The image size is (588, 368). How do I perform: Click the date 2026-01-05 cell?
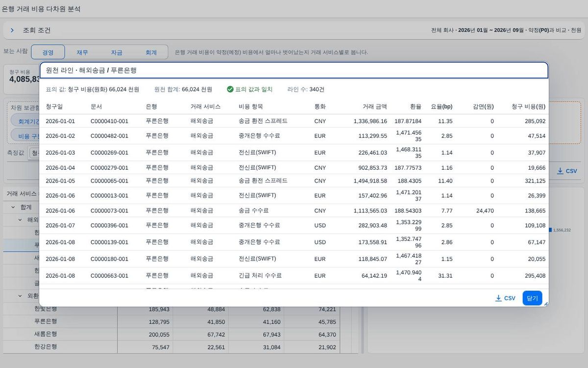coord(60,181)
